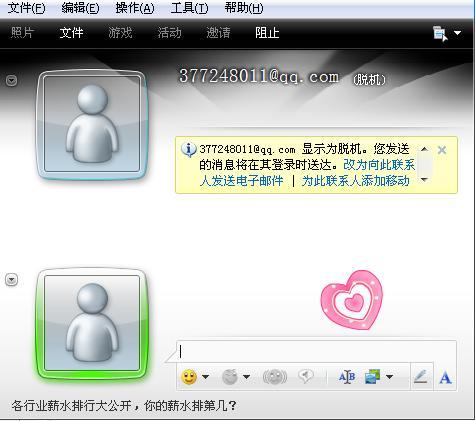Click the pink heart emoticon image
The image size is (475, 421).
352,300
